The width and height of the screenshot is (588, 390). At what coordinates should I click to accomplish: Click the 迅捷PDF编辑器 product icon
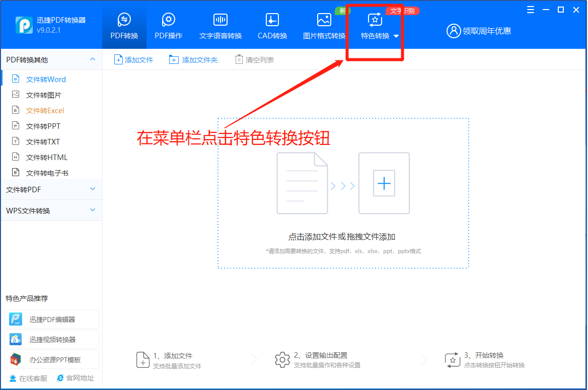16,319
